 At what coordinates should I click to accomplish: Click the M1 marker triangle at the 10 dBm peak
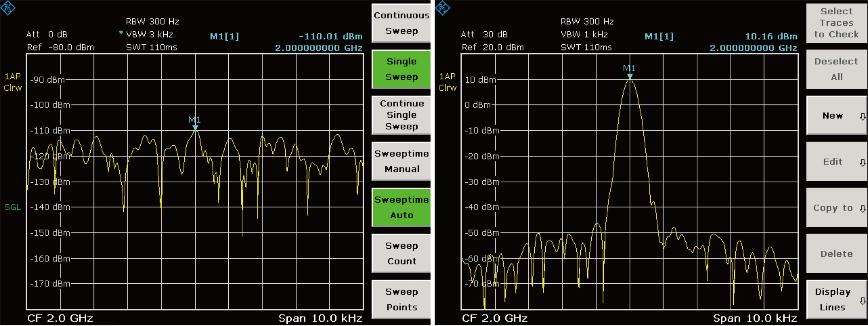coord(630,76)
